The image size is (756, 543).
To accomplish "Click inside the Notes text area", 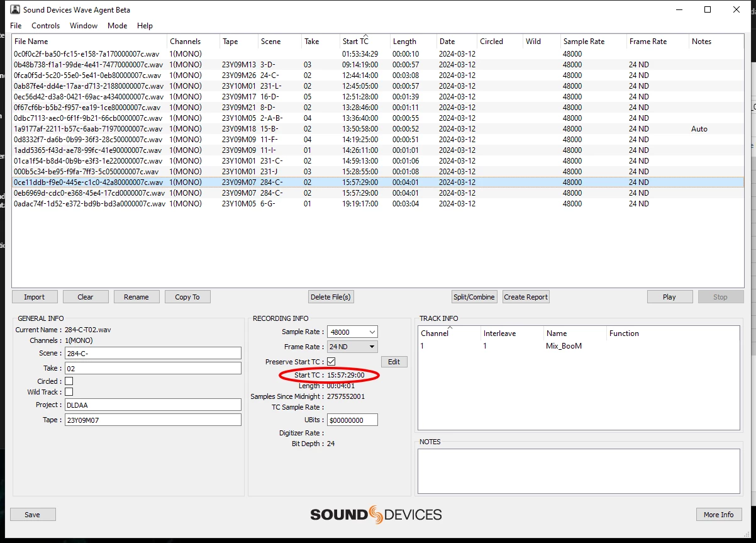I will [x=579, y=471].
